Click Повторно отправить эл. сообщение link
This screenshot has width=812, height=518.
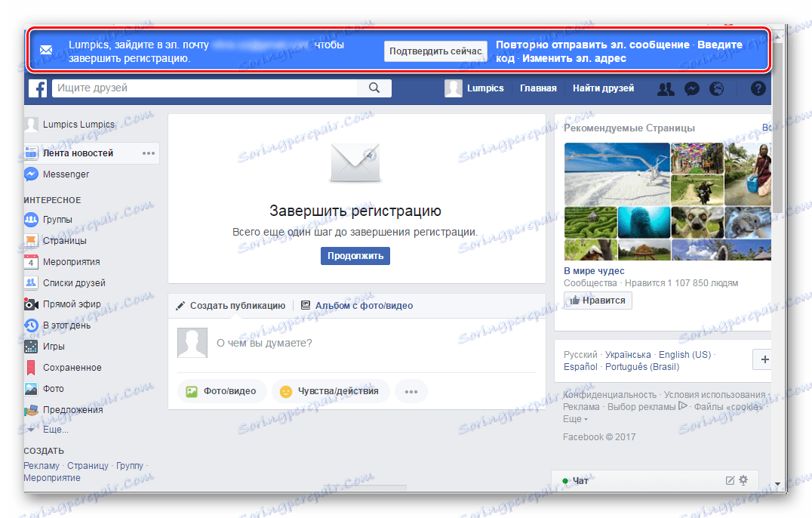pos(592,45)
